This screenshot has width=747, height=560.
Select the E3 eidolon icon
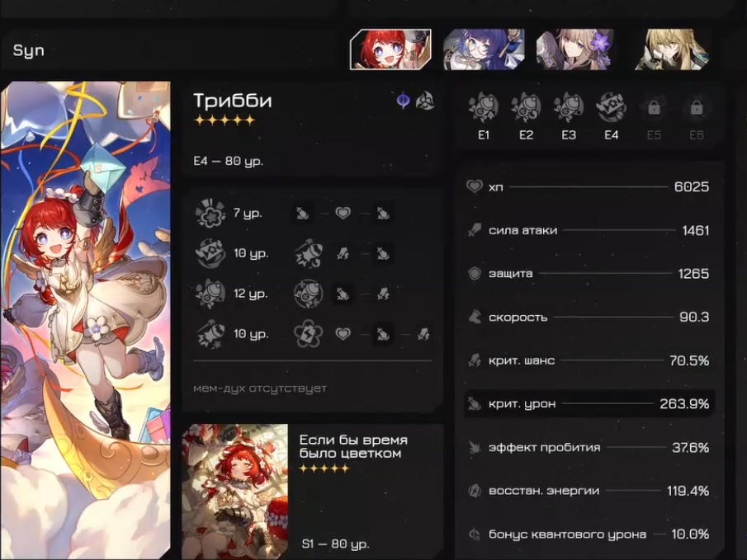[569, 107]
